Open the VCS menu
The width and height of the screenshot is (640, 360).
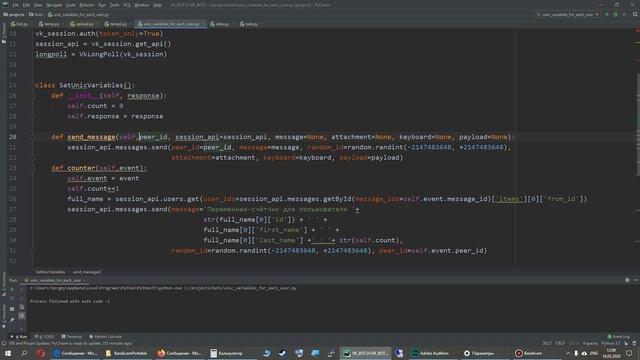point(127,5)
